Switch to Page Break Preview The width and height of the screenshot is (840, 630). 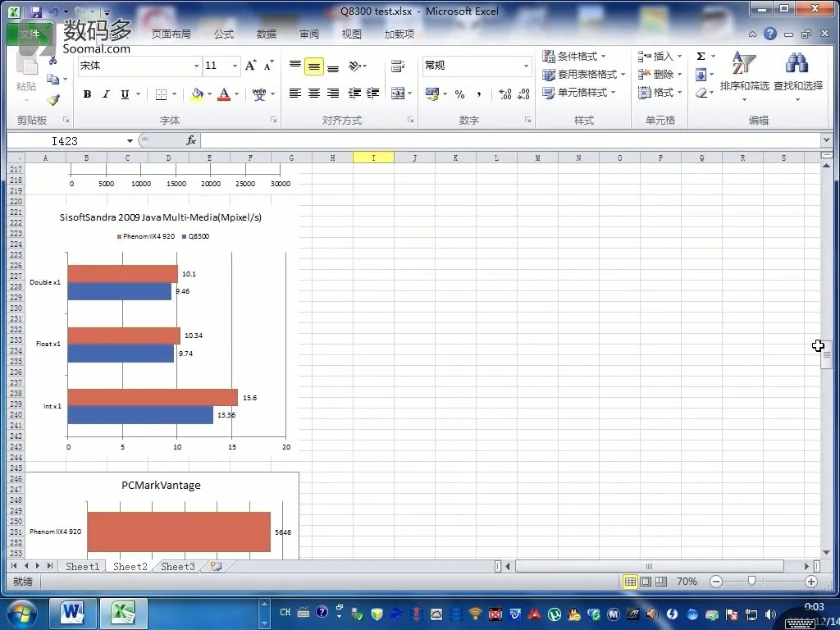(x=662, y=582)
